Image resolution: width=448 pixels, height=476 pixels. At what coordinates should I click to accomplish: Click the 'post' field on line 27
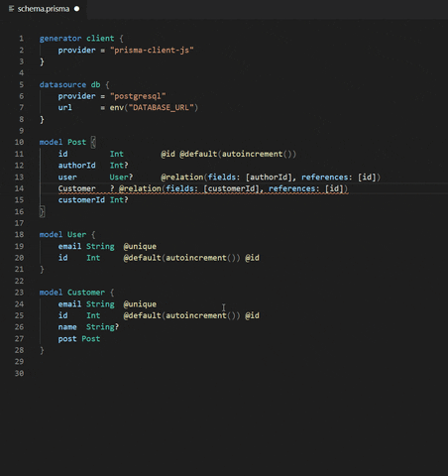click(67, 339)
